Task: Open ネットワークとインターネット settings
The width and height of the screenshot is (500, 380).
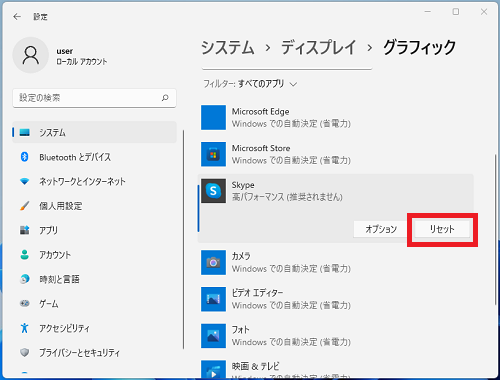Action: tap(94, 181)
